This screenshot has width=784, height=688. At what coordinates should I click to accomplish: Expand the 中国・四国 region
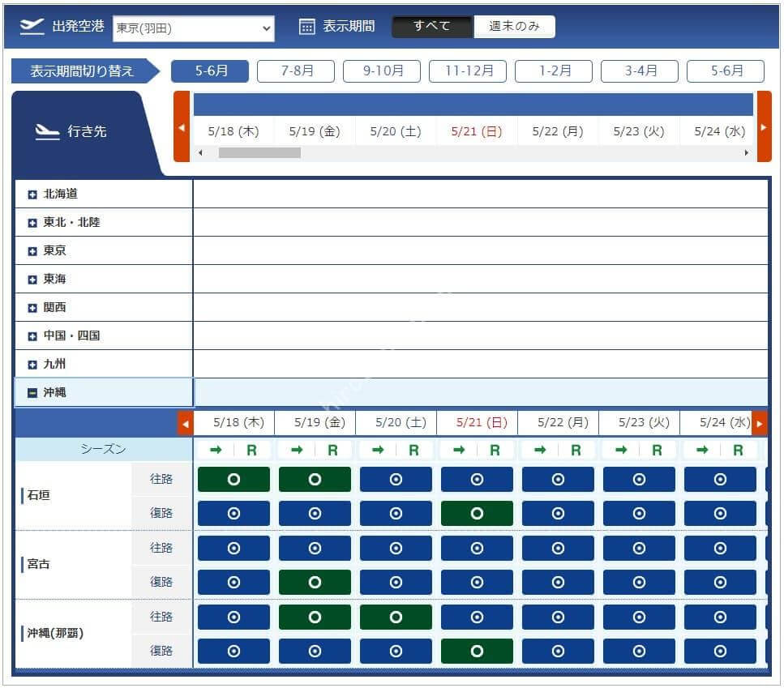[32, 336]
